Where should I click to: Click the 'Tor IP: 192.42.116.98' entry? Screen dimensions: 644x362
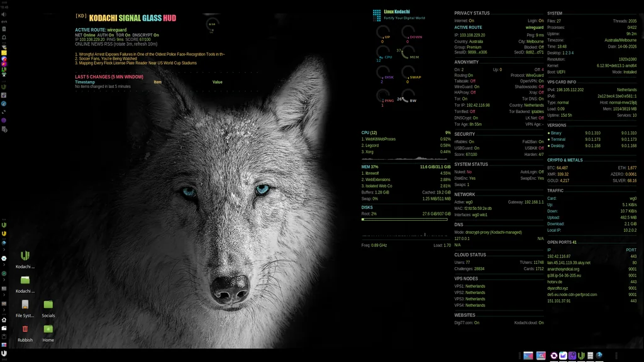click(x=472, y=105)
